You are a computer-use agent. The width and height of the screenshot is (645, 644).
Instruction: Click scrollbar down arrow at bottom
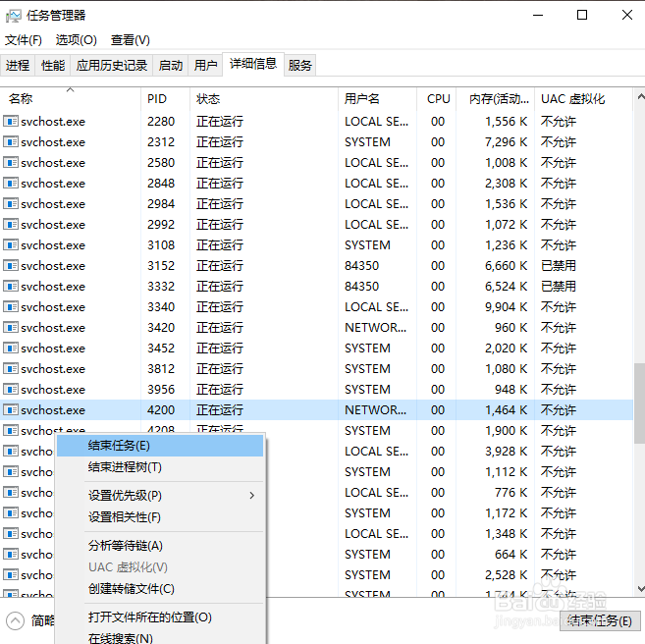click(x=640, y=589)
